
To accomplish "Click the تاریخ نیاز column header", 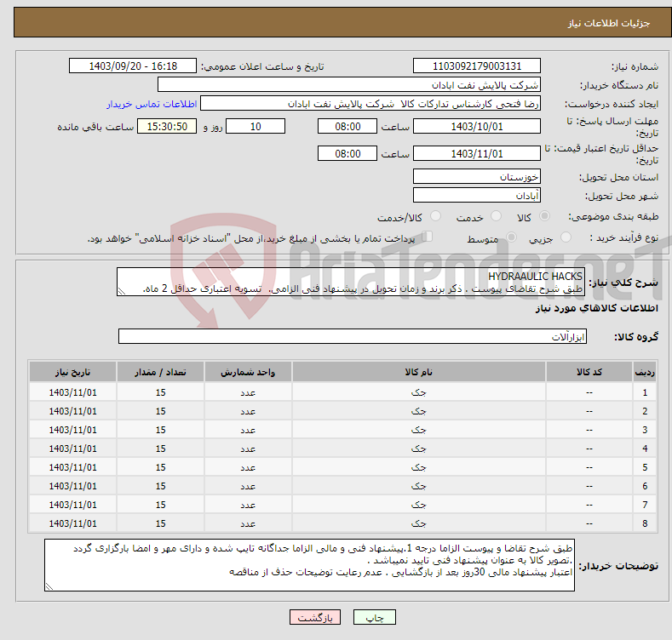I will [73, 372].
